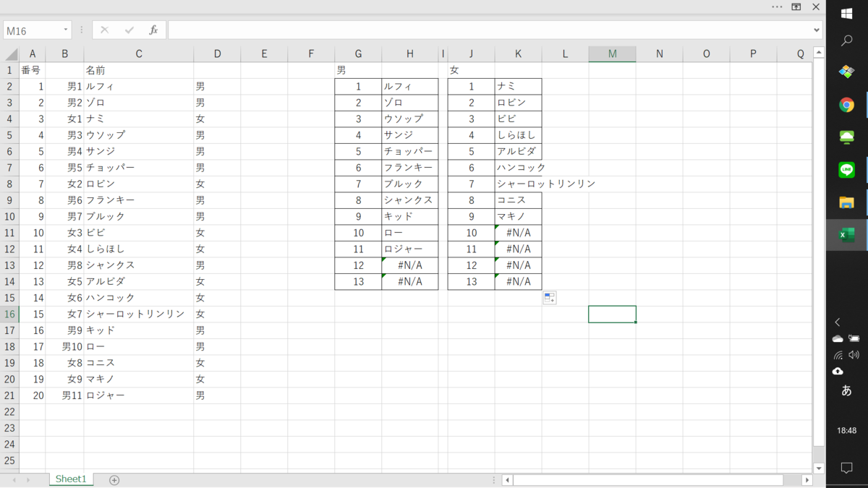Click the battery tray icon

point(854,338)
